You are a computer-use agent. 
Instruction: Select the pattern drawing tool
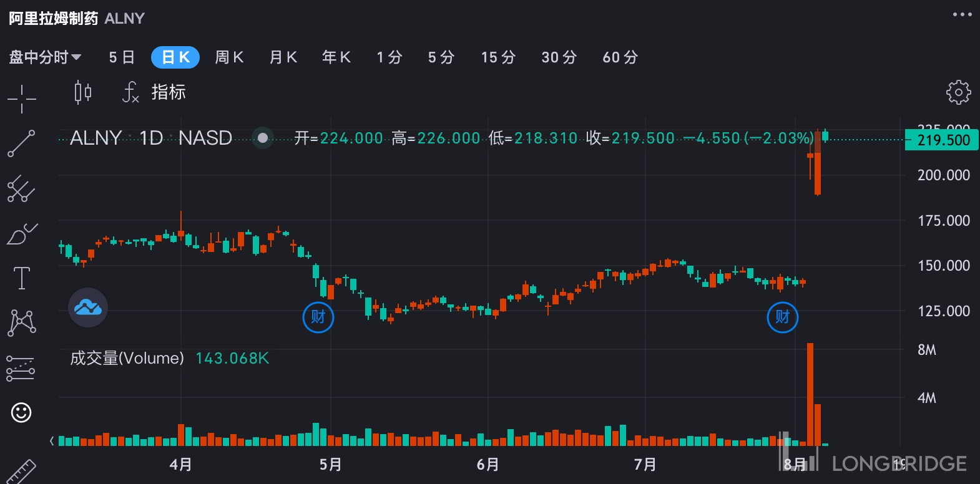point(22,322)
